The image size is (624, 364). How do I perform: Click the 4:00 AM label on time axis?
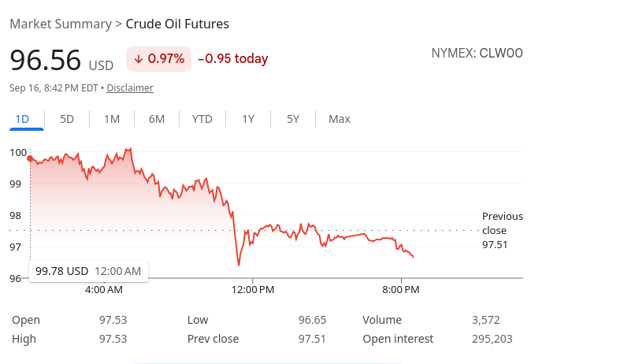coord(104,290)
